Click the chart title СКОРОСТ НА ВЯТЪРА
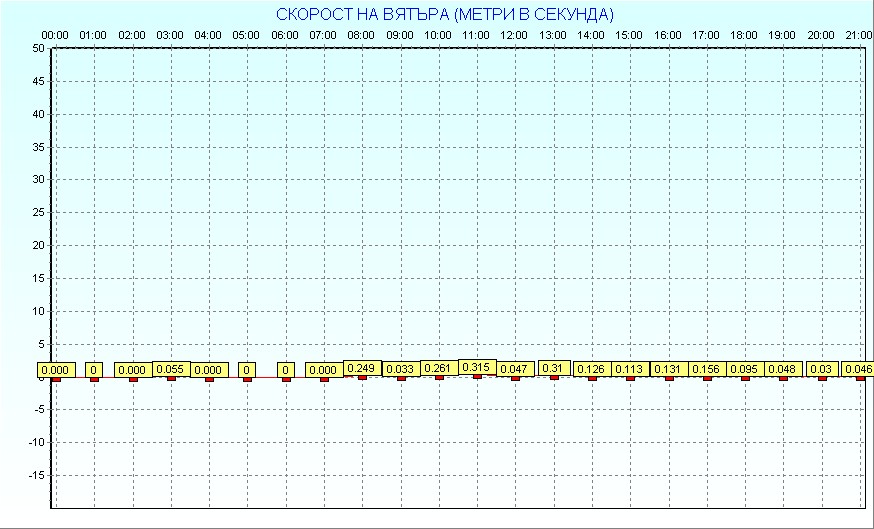 point(445,14)
